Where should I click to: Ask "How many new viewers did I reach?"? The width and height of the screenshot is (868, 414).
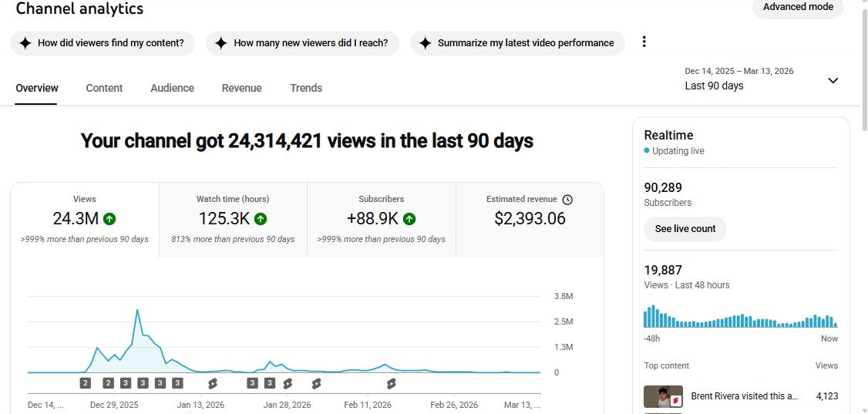(x=302, y=43)
